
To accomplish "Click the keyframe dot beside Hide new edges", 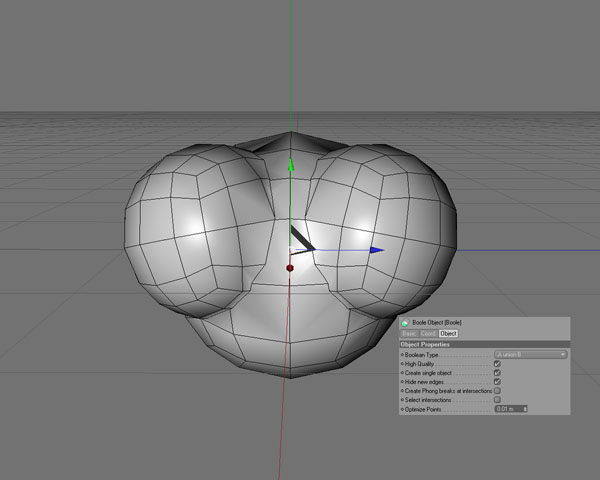I will point(402,382).
